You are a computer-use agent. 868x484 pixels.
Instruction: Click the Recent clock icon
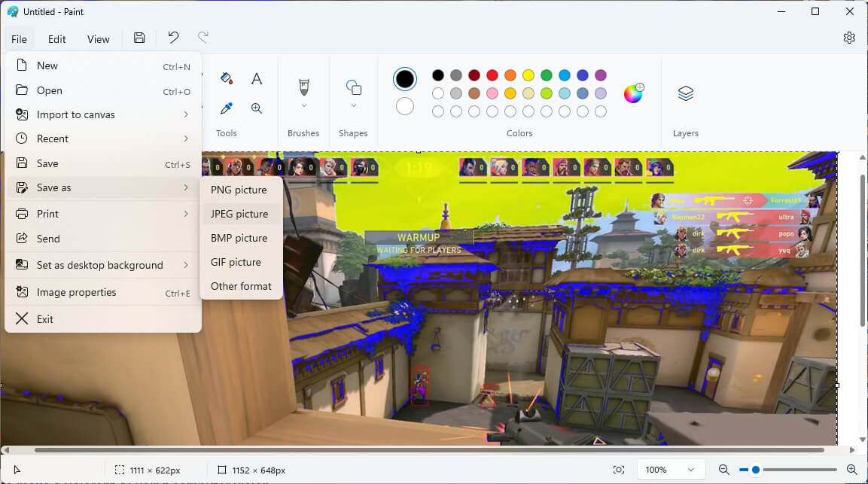tap(22, 139)
